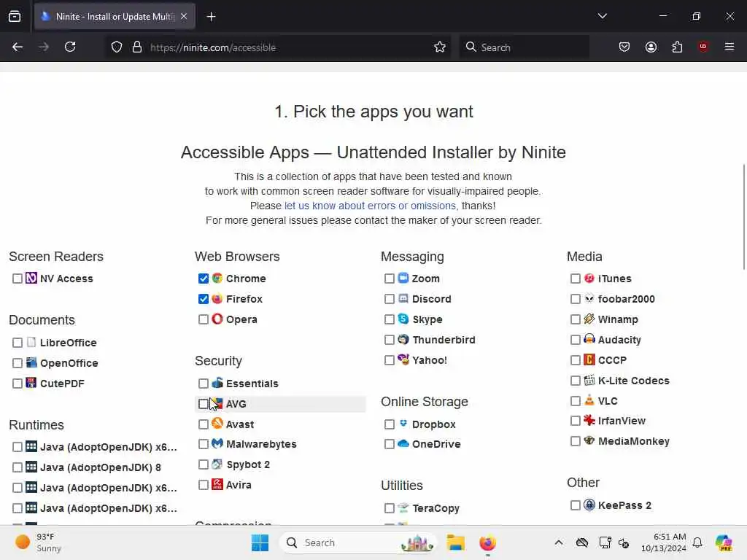Click the Skype icon

403,319
